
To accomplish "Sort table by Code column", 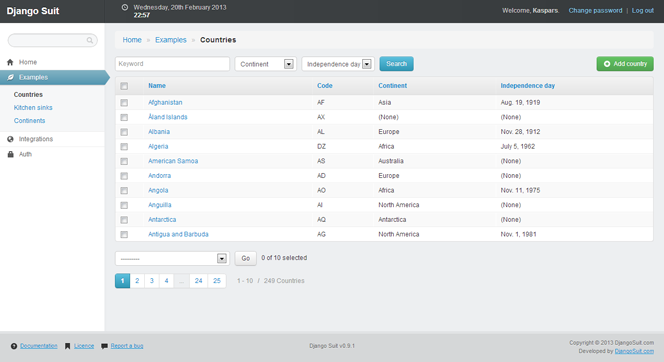I will coord(325,86).
